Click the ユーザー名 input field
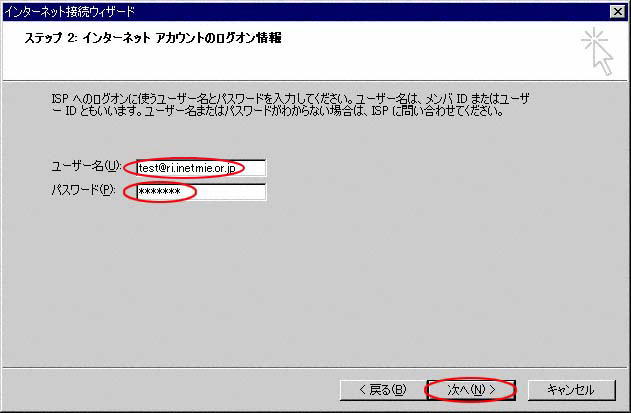The image size is (631, 413). coord(201,168)
